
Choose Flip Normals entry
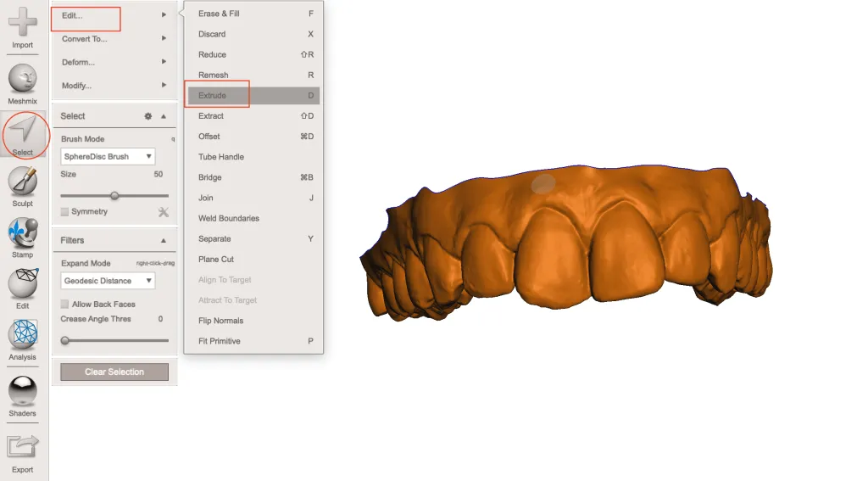[253, 321]
